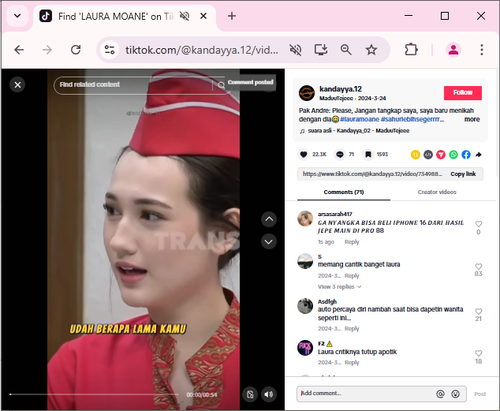The image size is (500, 411).
Task: Mute the video with the speaker icon
Action: click(269, 395)
